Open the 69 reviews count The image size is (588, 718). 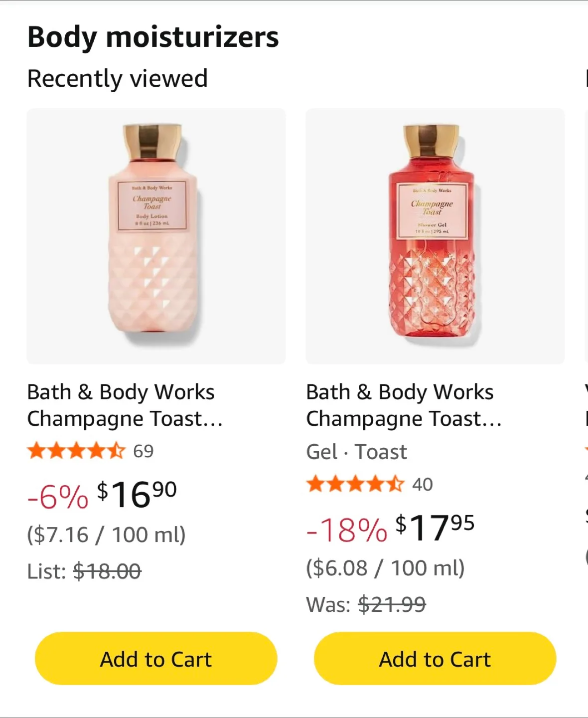tap(144, 451)
